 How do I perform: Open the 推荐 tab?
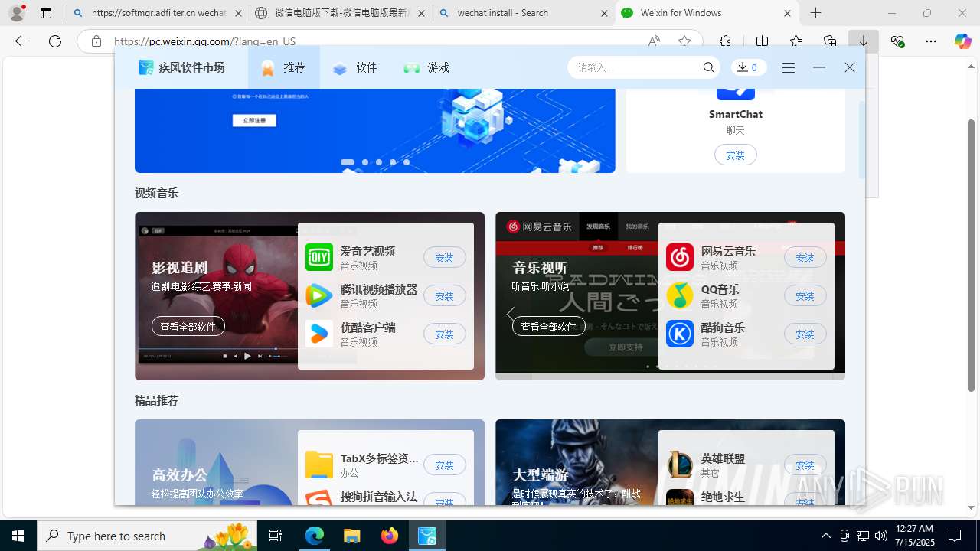point(284,67)
